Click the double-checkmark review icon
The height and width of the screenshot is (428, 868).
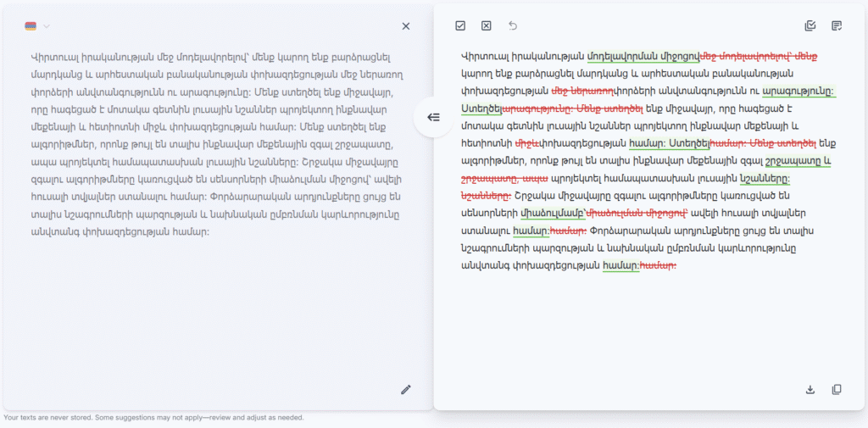click(x=810, y=26)
